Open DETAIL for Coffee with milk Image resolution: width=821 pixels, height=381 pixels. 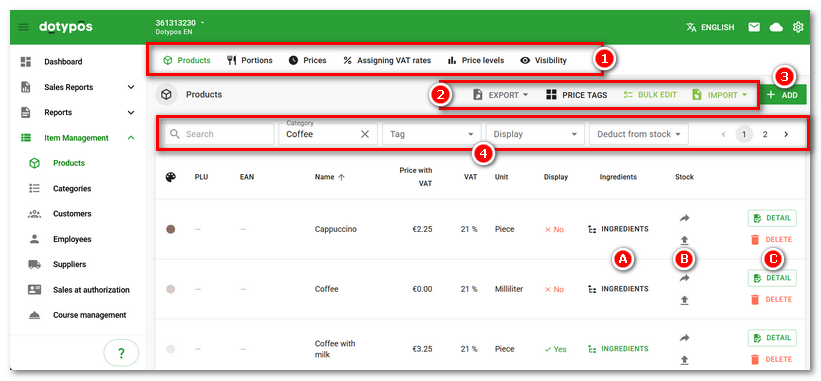point(772,338)
